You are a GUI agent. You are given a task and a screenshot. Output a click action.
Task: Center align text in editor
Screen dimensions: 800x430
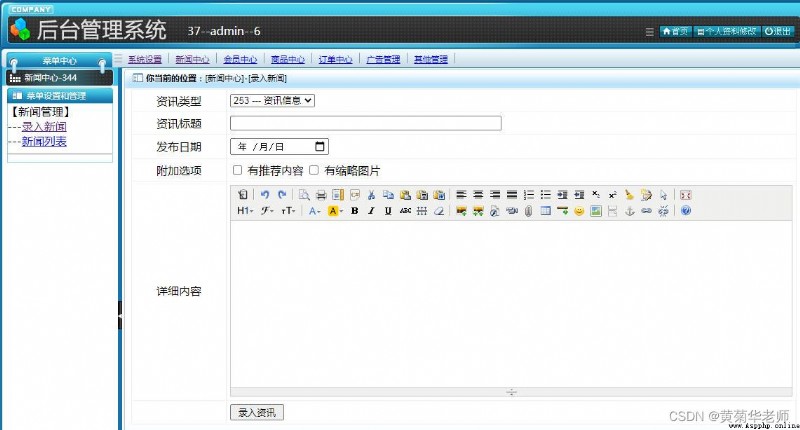coord(478,195)
